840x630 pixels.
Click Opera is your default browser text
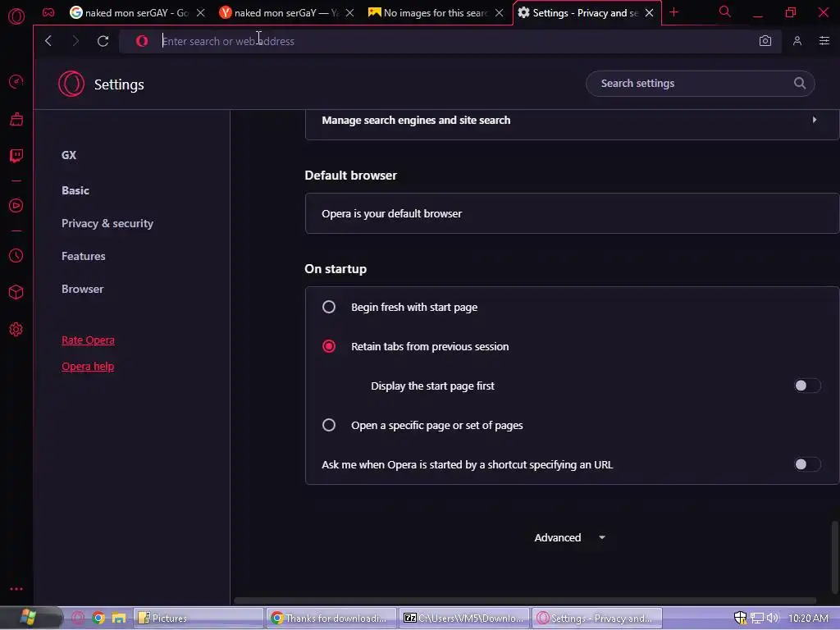click(x=391, y=213)
